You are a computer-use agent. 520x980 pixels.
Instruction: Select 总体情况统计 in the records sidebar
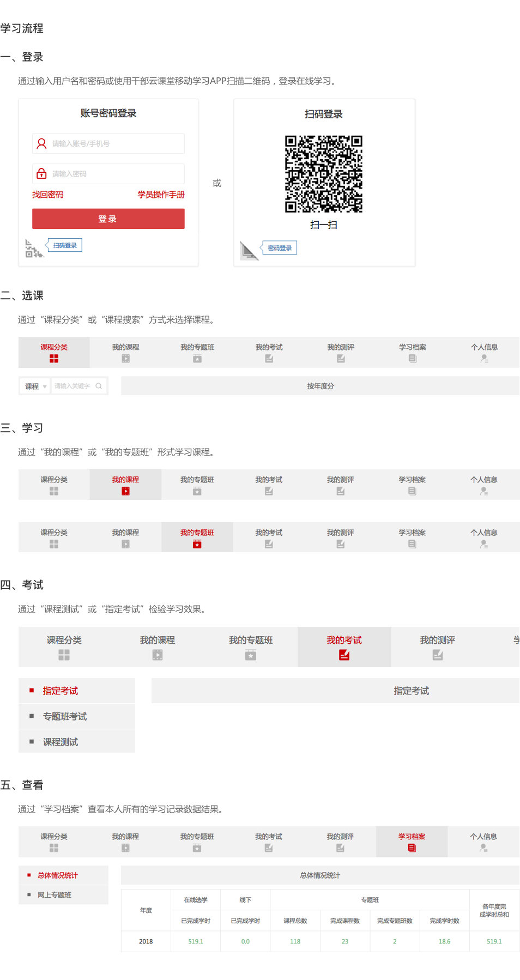coord(63,875)
